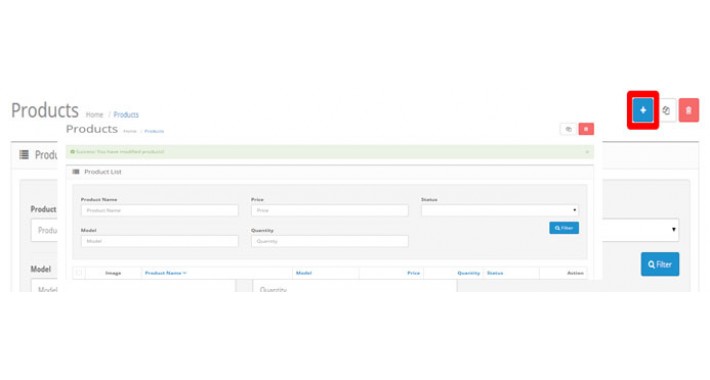
Task: Open the Status dropdown in the inset filter panel
Action: [x=500, y=210]
